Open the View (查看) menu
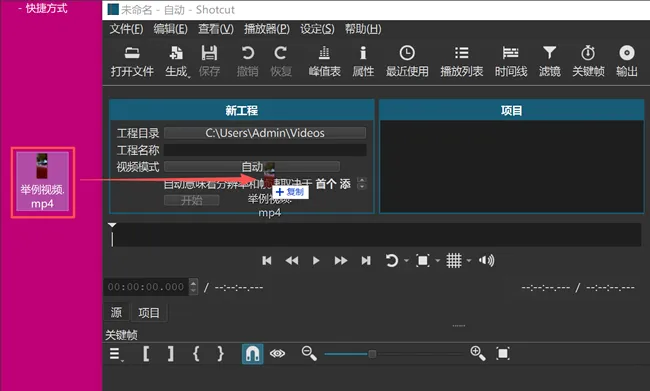The height and width of the screenshot is (391, 650). coord(216,29)
